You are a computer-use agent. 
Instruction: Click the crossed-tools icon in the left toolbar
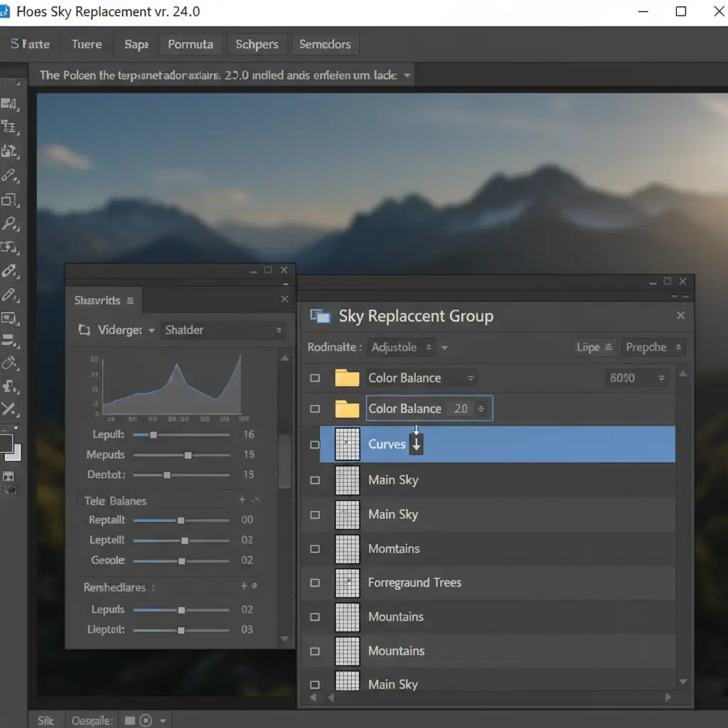click(9, 408)
